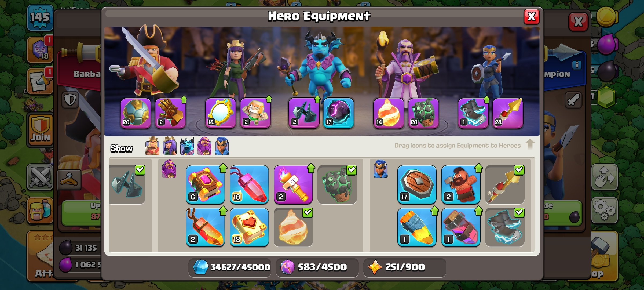Select the Royal Gem level 18 equipment
The width and height of the screenshot is (644, 290).
tap(249, 184)
